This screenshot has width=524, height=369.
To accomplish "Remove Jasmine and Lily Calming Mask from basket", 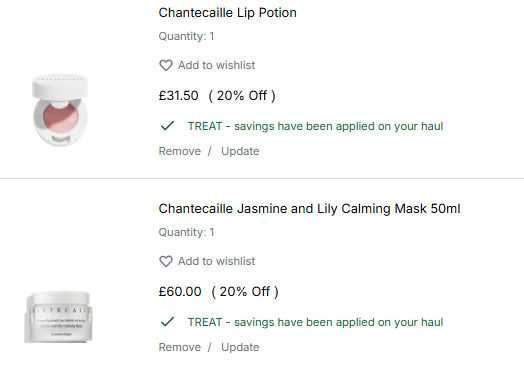I will (x=180, y=347).
